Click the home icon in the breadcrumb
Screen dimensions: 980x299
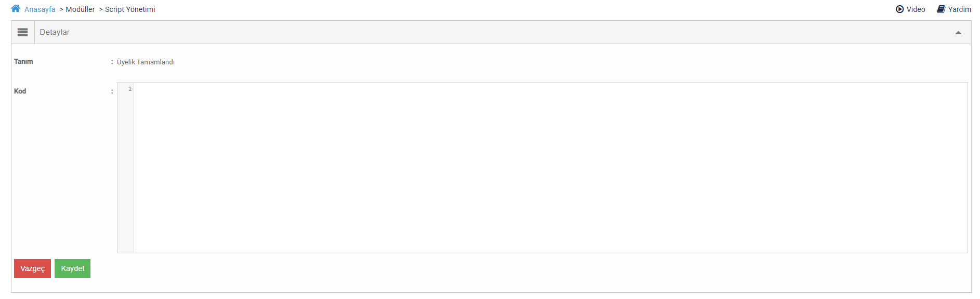(16, 9)
